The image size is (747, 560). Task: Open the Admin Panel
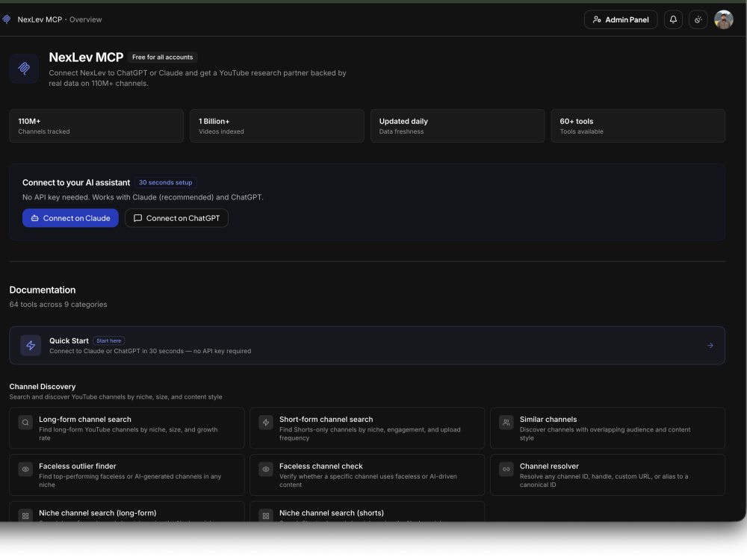pyautogui.click(x=621, y=19)
